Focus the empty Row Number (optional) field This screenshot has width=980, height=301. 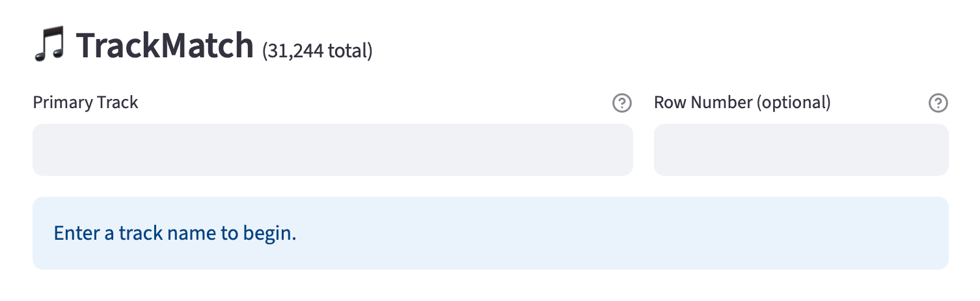[x=801, y=150]
